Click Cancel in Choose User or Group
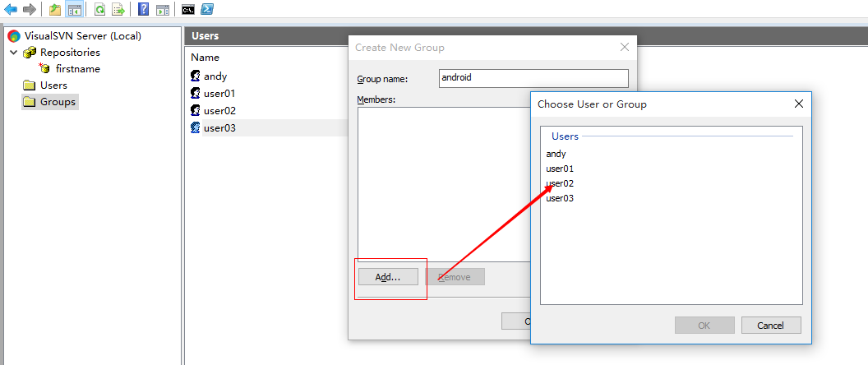 coord(771,325)
